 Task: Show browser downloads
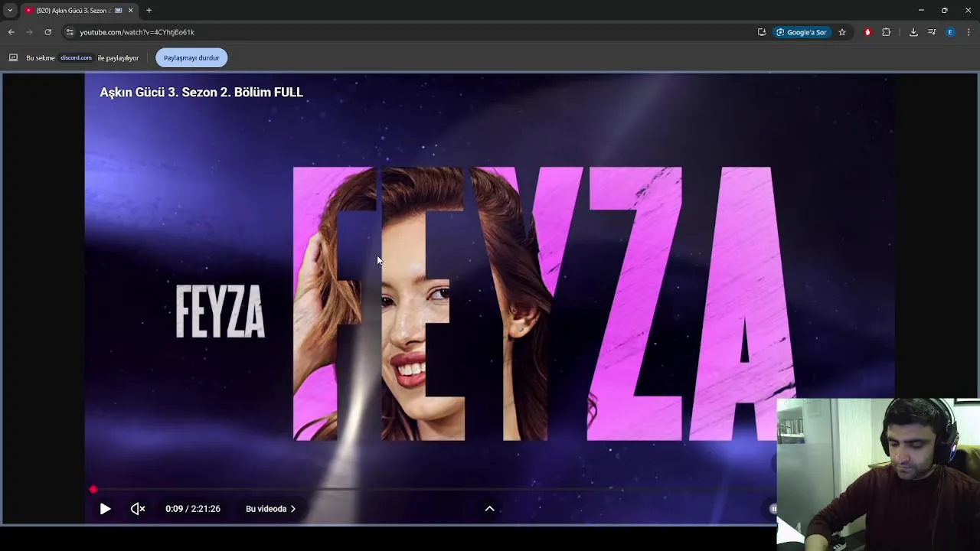click(913, 32)
